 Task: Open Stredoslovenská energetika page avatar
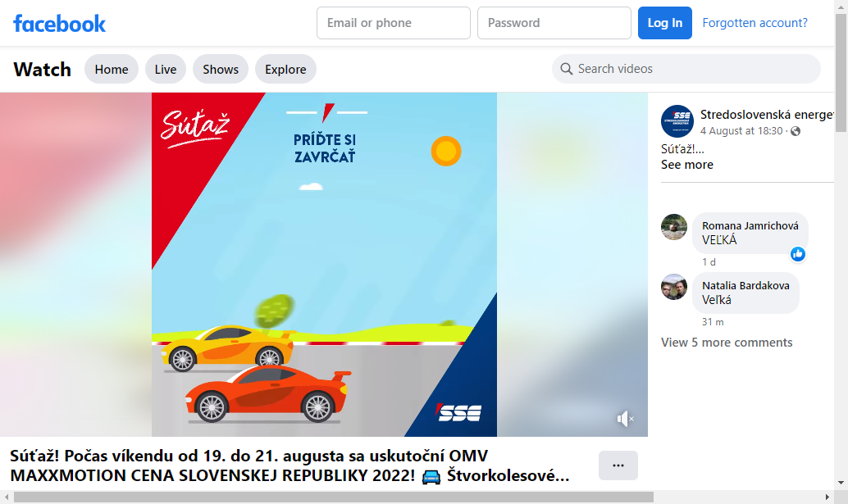click(677, 121)
